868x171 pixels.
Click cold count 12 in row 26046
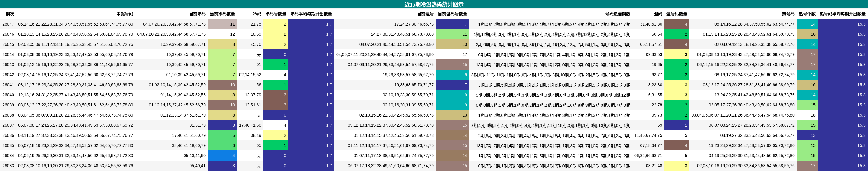[x=232, y=34]
